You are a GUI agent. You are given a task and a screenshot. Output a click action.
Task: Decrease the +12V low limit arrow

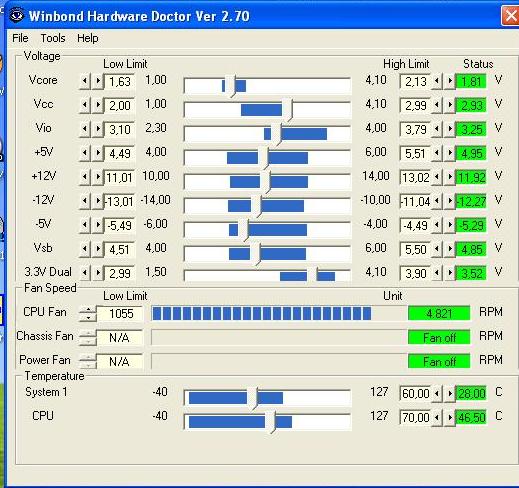point(85,177)
